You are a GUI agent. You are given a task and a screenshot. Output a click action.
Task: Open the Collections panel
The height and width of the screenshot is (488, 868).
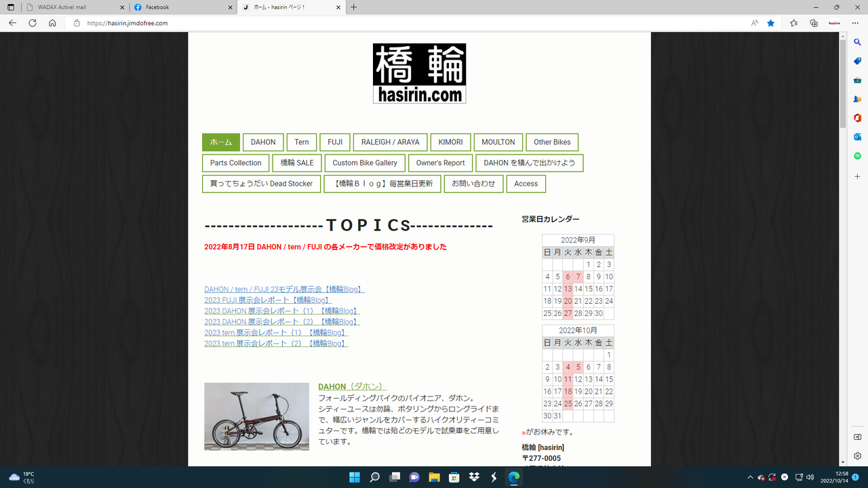[814, 22]
